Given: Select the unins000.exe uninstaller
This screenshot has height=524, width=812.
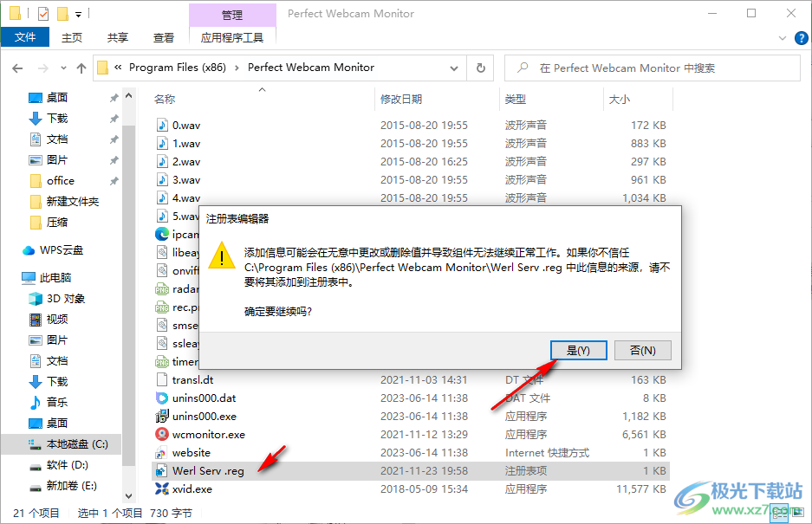Looking at the screenshot, I should coord(204,416).
